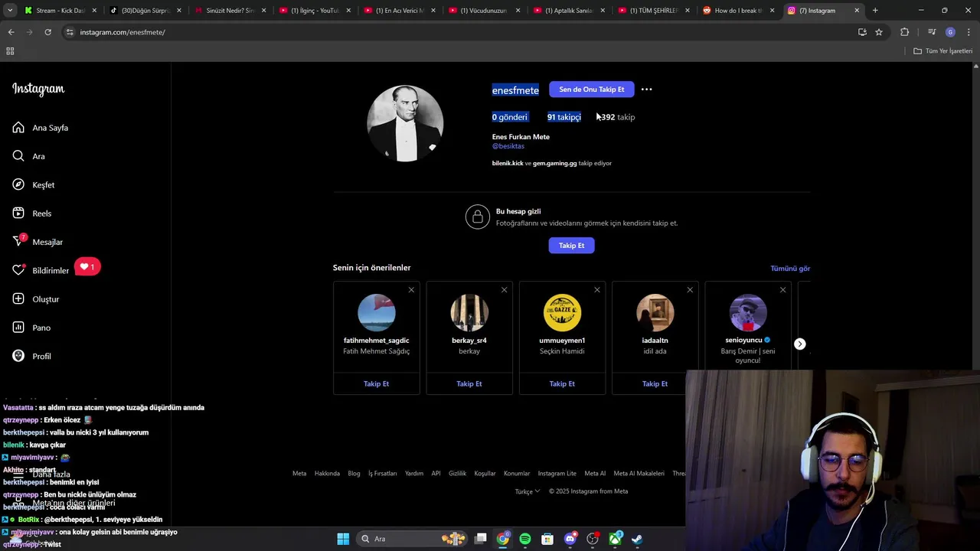980x551 pixels.
Task: Click the Tümünü gör link
Action: [x=790, y=269]
